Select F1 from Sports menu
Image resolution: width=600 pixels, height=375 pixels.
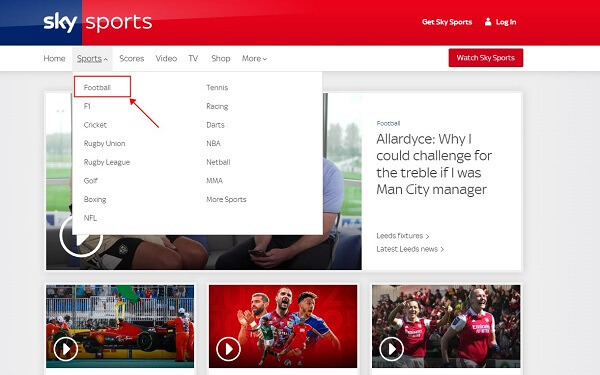87,106
